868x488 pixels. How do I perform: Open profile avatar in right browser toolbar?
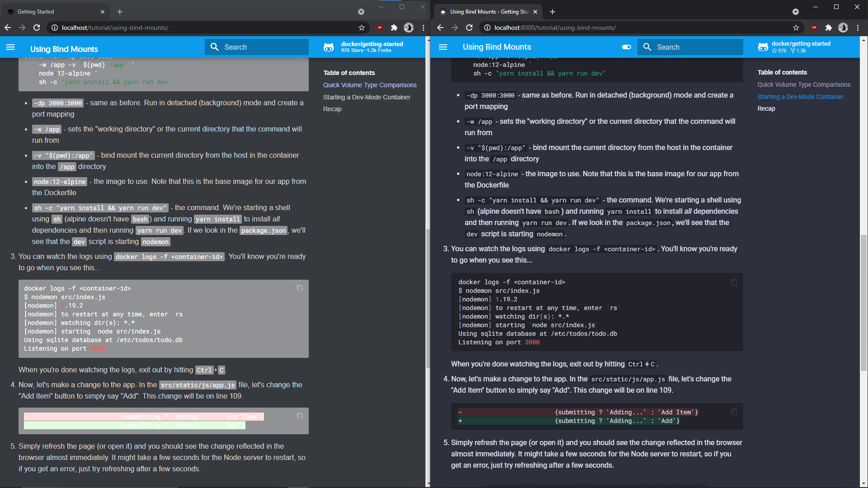(843, 28)
